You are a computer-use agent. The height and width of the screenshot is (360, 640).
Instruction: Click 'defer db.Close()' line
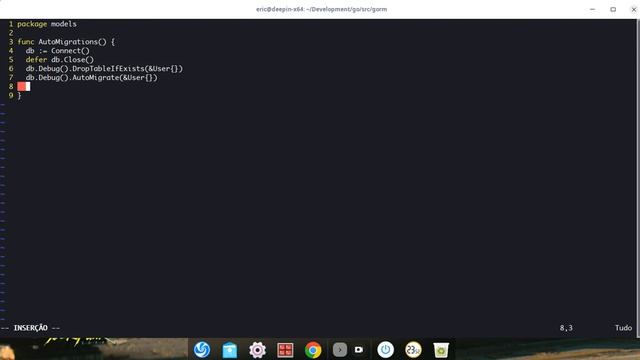point(60,60)
